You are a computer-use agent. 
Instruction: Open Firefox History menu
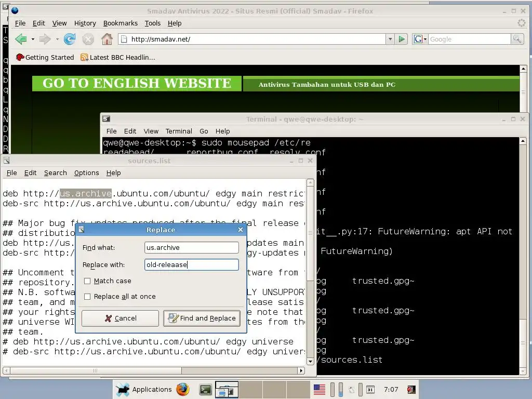tap(85, 23)
